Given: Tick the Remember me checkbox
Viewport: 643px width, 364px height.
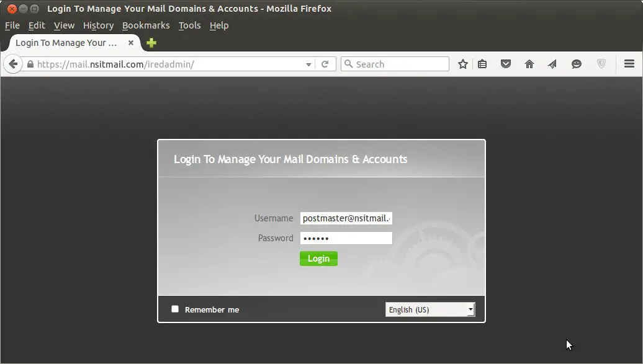Looking at the screenshot, I should tap(175, 309).
